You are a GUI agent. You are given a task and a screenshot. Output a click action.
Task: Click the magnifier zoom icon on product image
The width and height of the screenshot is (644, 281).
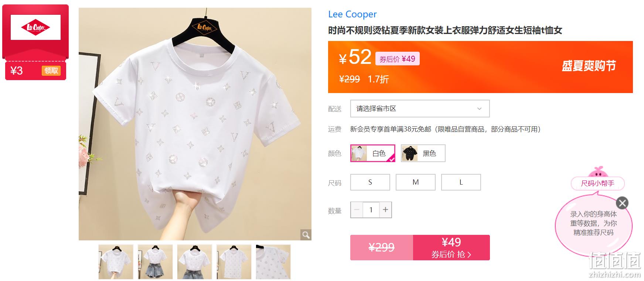306,234
